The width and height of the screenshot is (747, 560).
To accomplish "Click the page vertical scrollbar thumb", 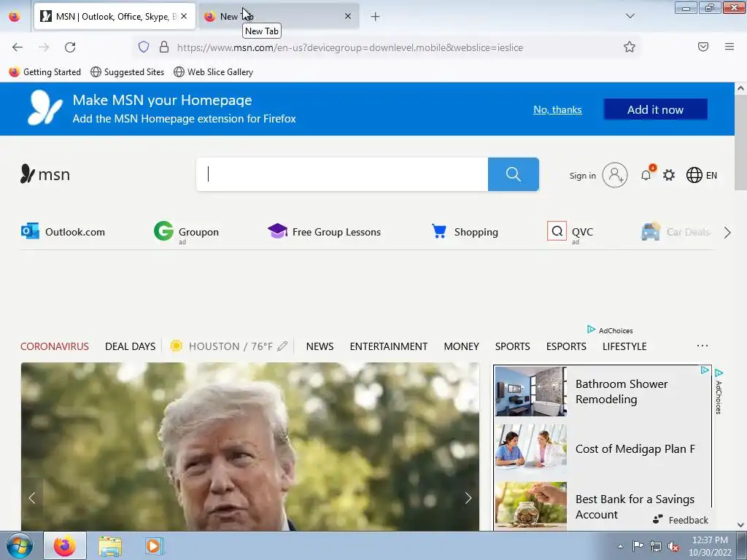I will (x=740, y=142).
